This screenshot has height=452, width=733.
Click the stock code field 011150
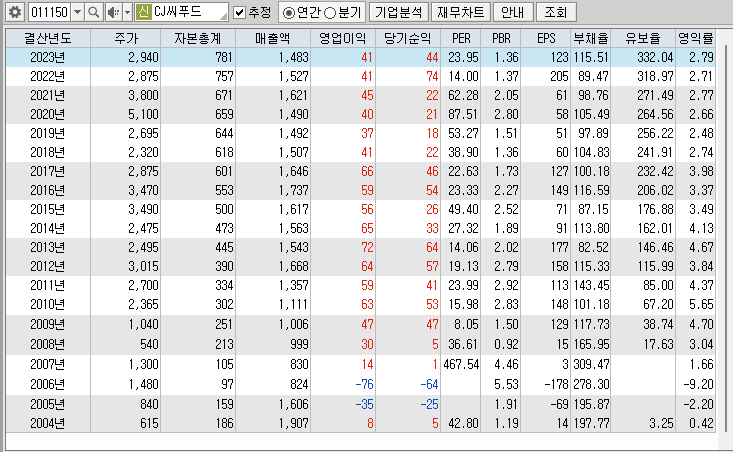coord(50,12)
